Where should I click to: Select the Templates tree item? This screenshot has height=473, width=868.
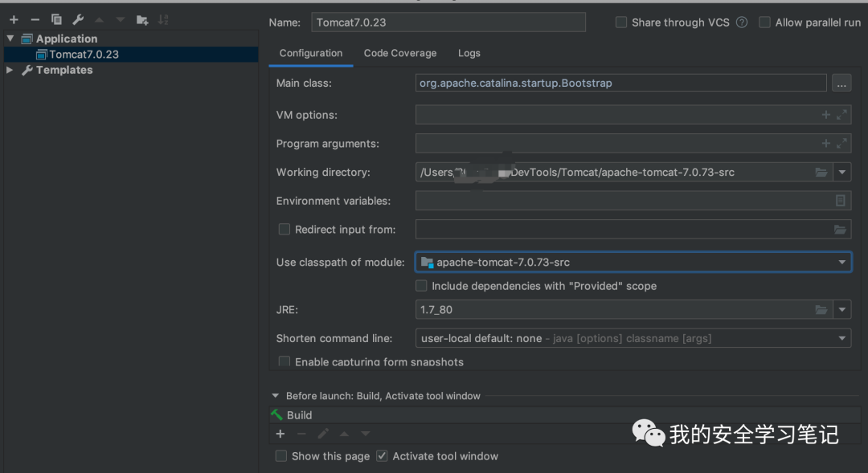coord(64,70)
